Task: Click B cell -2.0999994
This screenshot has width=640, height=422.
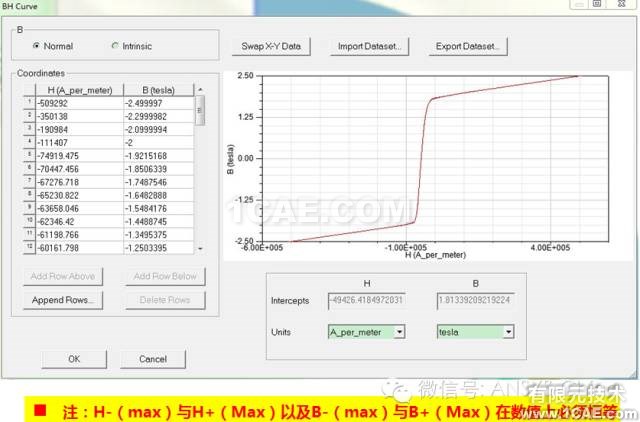Action: (x=158, y=129)
